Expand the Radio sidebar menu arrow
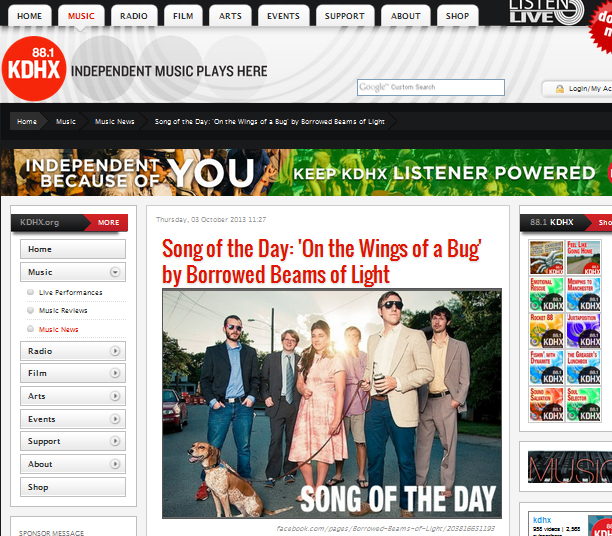The width and height of the screenshot is (612, 536). 115,351
